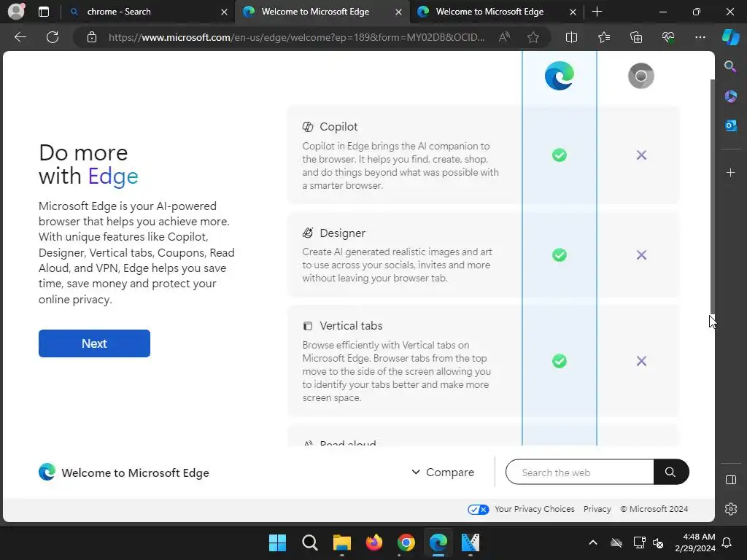Open the tab actions menu icon
Screen dimensions: 747x560
[43, 12]
